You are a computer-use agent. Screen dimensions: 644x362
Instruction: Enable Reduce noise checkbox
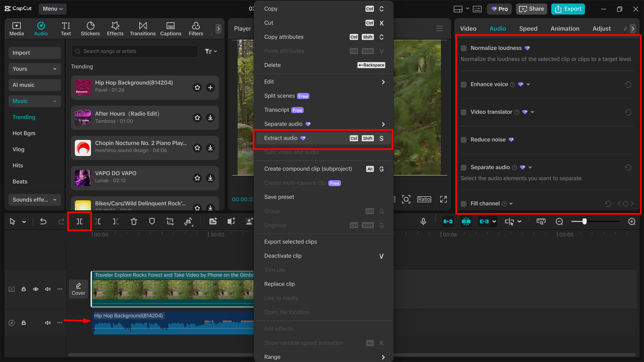464,140
